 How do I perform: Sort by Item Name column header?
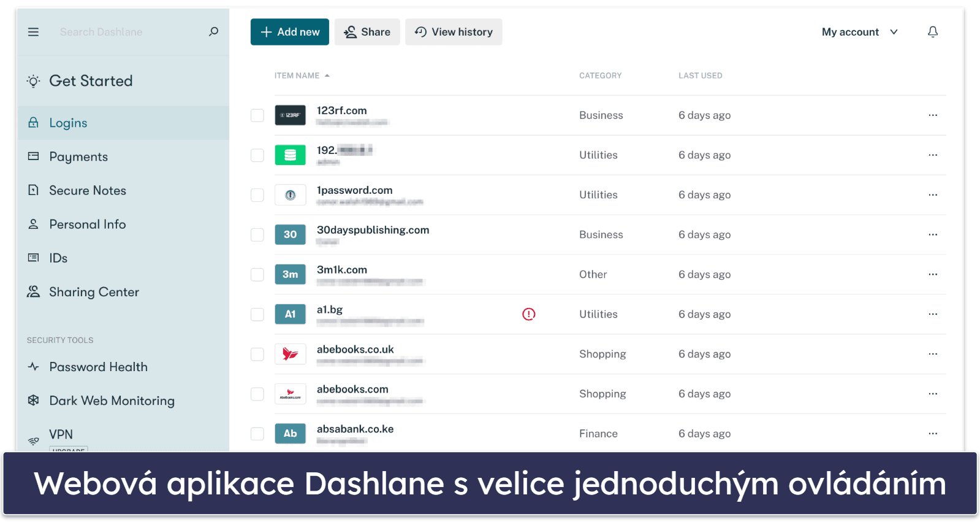pos(302,75)
